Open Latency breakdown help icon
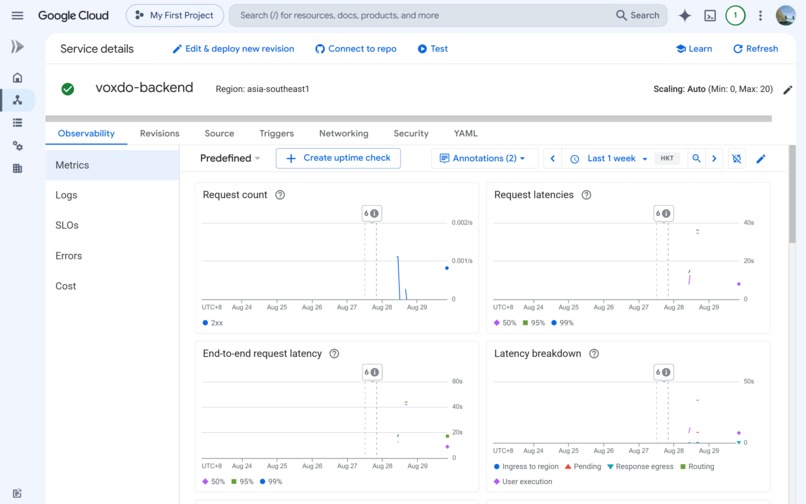Screen dimensions: 806x504 pos(594,354)
